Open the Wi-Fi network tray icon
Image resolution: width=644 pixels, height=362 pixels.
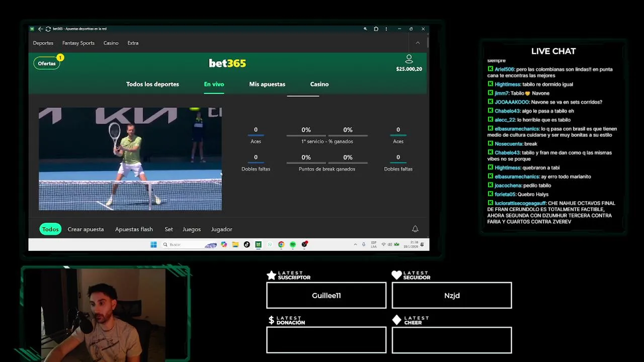tap(383, 244)
